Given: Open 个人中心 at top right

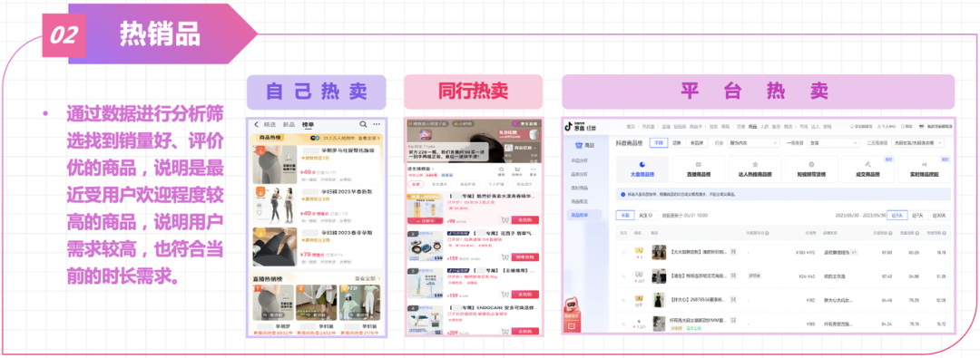Looking at the screenshot, I should coord(887,126).
